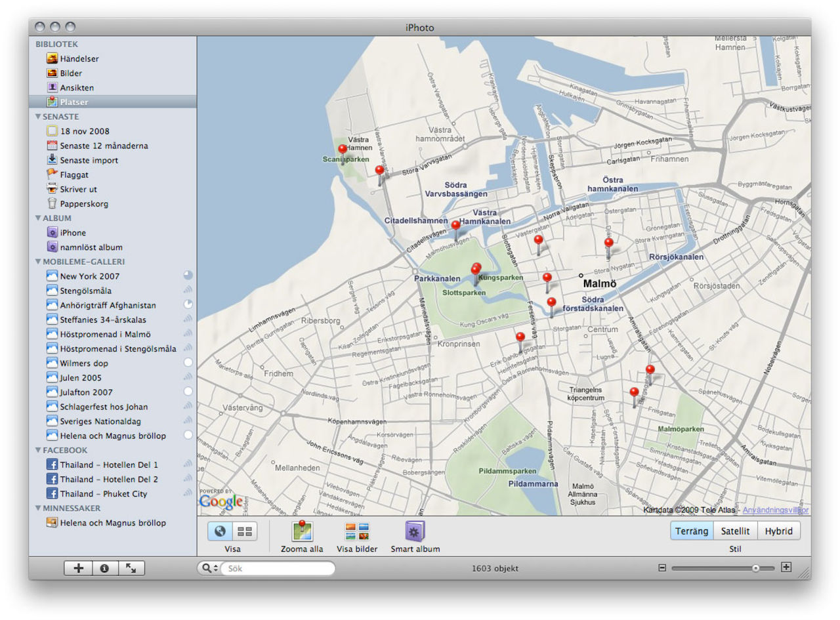
Task: Open Händelser in the library sidebar
Action: click(x=79, y=59)
